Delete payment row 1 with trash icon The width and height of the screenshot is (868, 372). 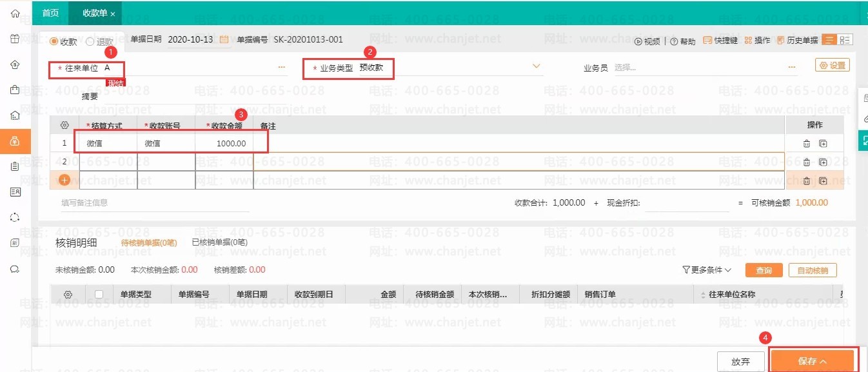(807, 144)
